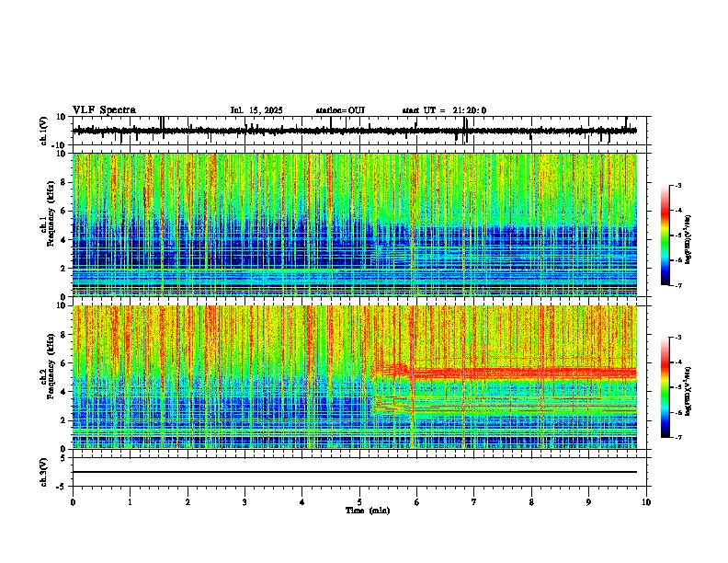Click the "-6" tick on ch.2 colorbar
This screenshot has width=728, height=563.
click(x=677, y=412)
